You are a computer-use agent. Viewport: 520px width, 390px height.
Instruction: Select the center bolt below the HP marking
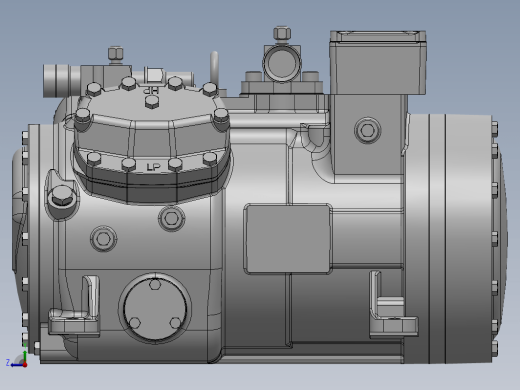click(152, 101)
